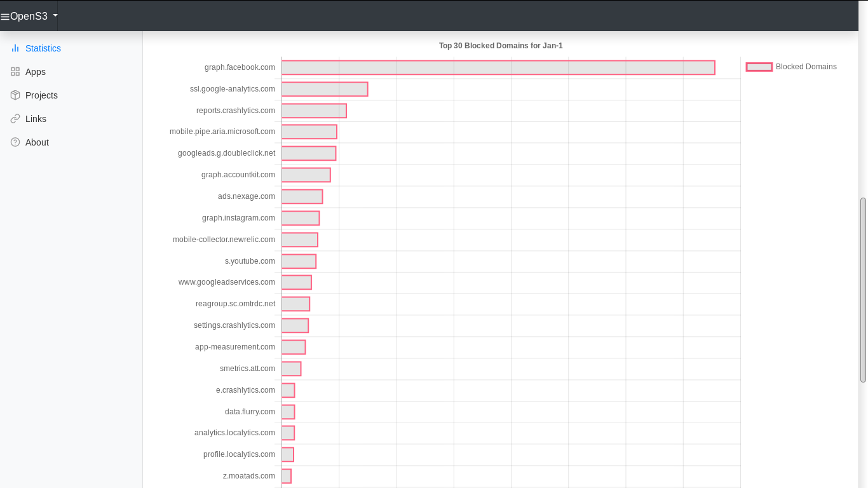Click the settings.crashlytics.com label
Image resolution: width=868 pixels, height=488 pixels.
234,325
